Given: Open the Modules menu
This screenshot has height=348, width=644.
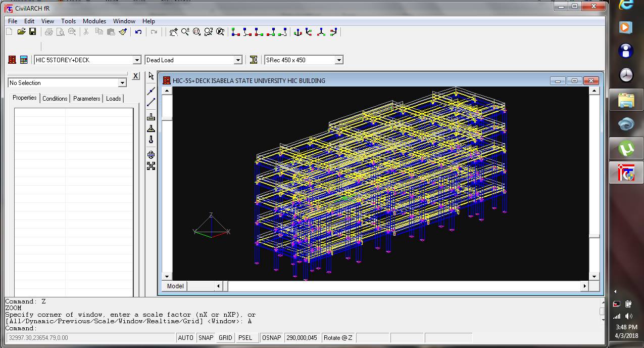Looking at the screenshot, I should [94, 21].
